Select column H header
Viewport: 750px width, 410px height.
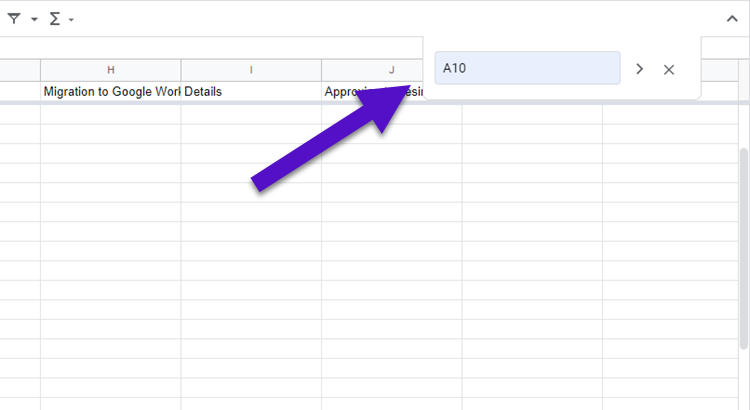pyautogui.click(x=110, y=70)
